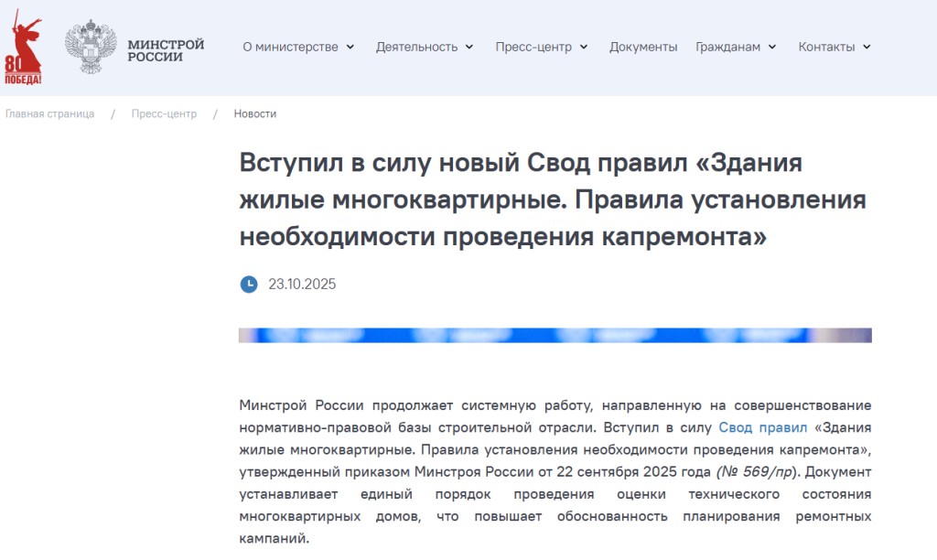937x560 pixels.
Task: Expand the Деятельность chevron arrow
Action: coord(469,48)
